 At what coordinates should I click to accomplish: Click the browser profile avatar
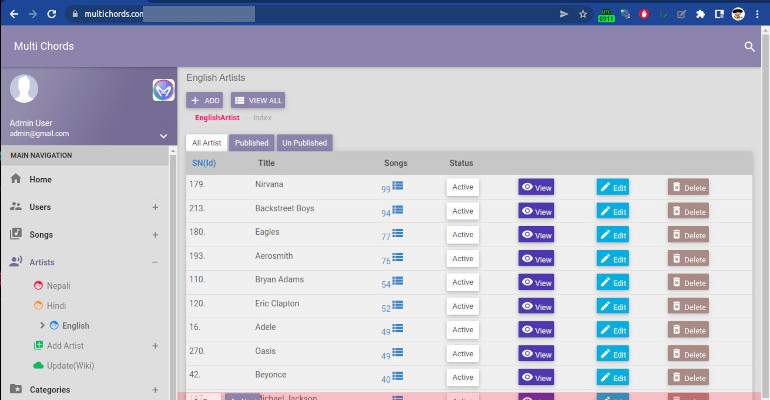738,14
